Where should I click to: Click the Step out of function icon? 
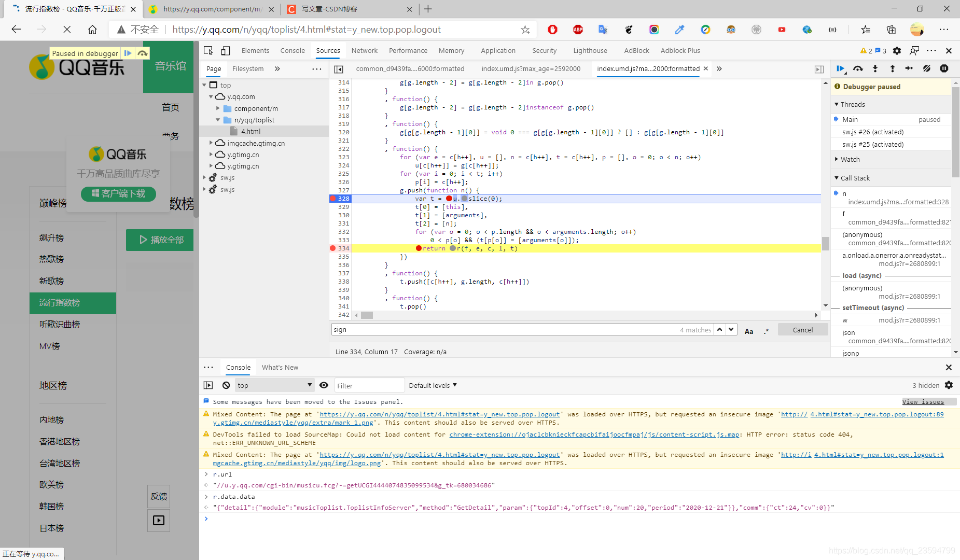(x=892, y=68)
